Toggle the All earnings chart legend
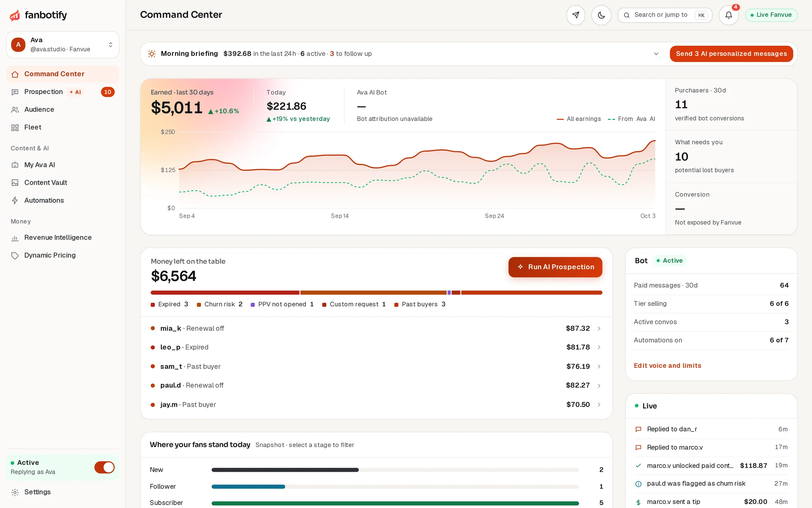The width and height of the screenshot is (812, 508). [579, 119]
